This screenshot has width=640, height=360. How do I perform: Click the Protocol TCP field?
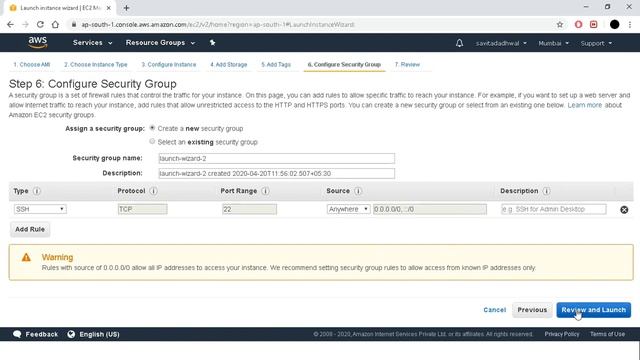click(142, 209)
